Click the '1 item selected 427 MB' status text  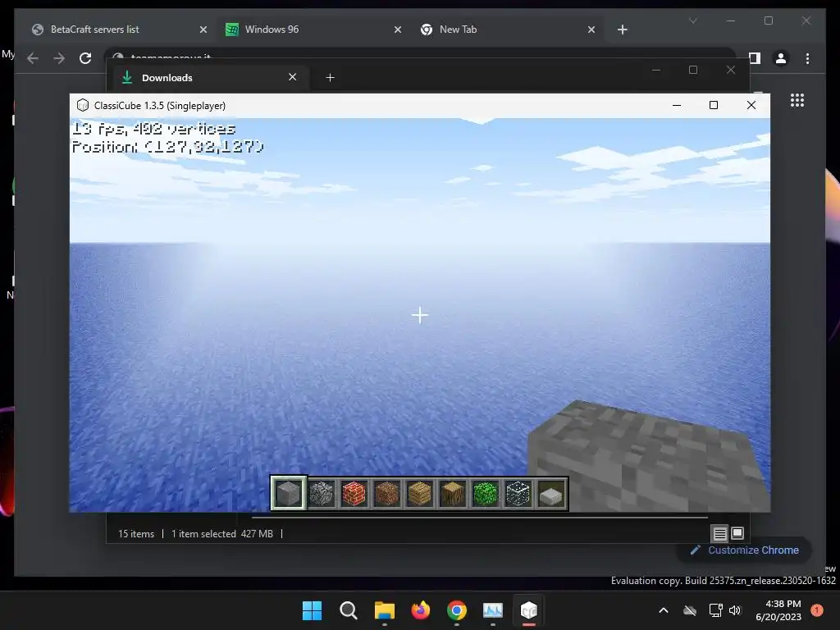click(x=222, y=533)
